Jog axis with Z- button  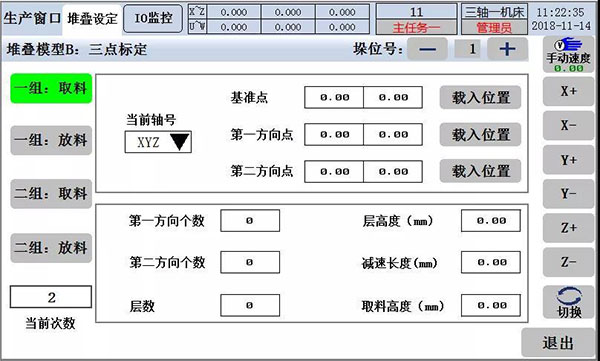568,262
